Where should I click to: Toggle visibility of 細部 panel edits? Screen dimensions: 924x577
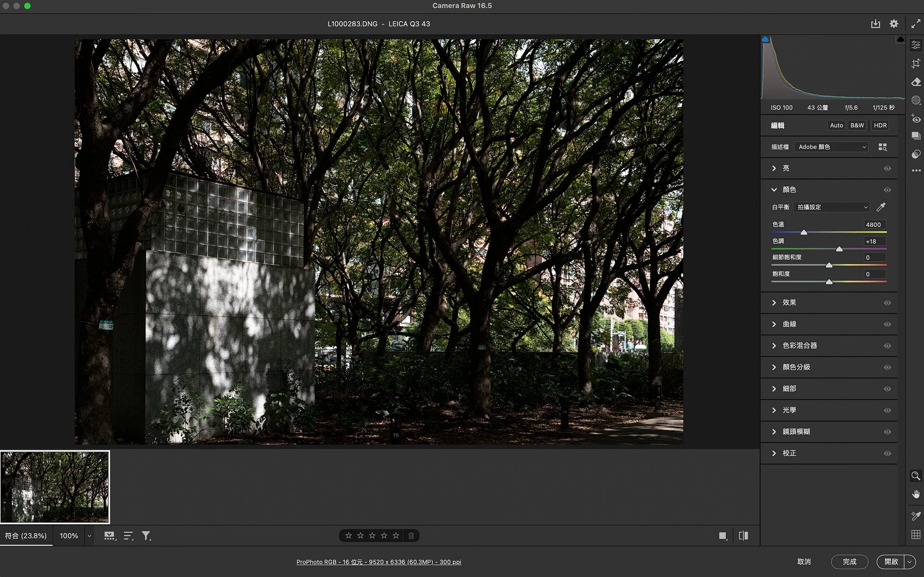coord(887,389)
